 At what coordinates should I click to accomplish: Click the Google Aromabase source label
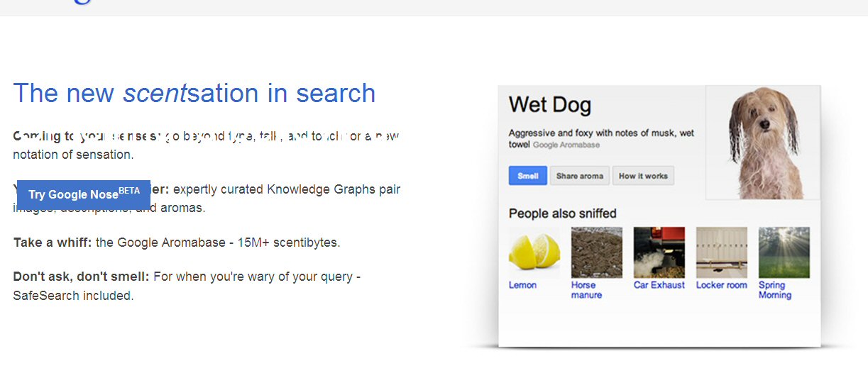[x=566, y=145]
